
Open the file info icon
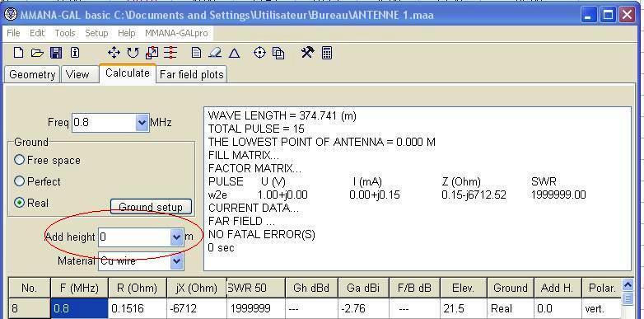pos(75,53)
